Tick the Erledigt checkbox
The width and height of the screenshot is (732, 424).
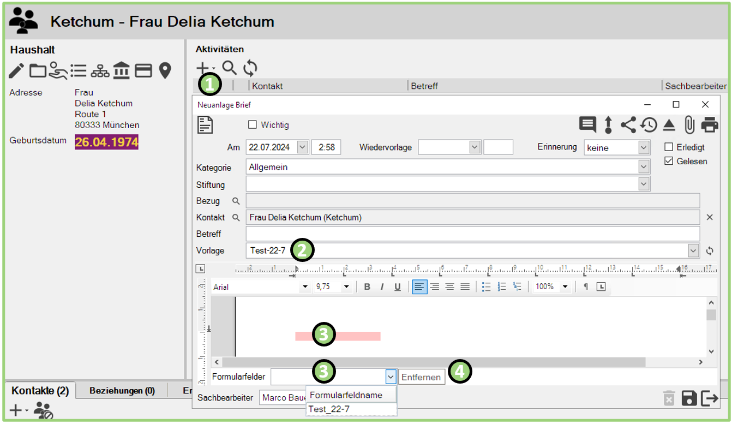670,147
